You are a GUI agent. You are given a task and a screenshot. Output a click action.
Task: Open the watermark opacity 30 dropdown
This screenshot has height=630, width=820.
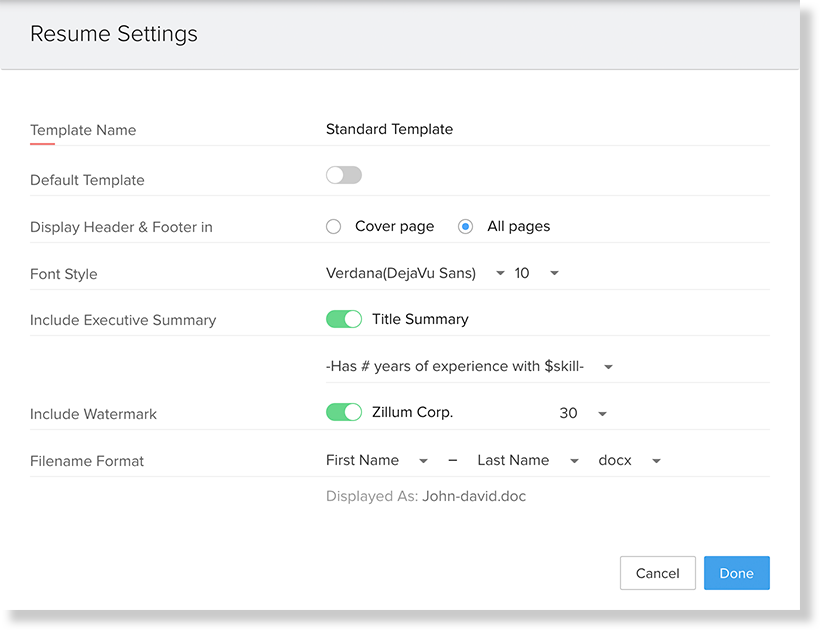pos(583,414)
